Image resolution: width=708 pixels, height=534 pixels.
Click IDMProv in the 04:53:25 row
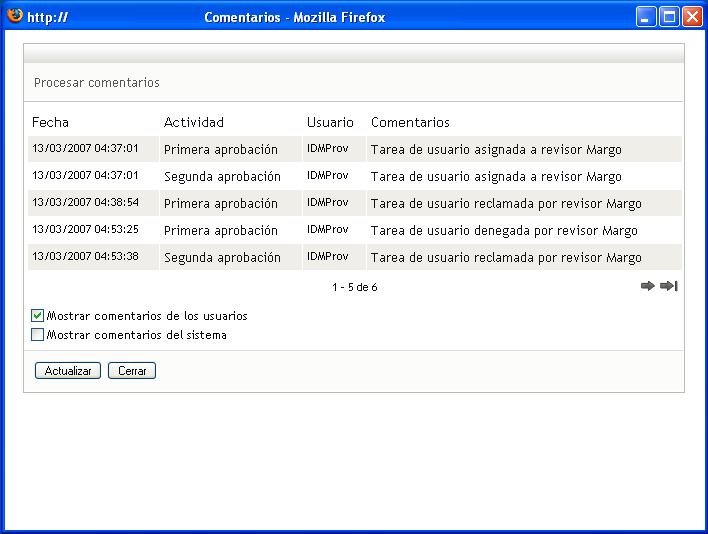click(x=328, y=229)
